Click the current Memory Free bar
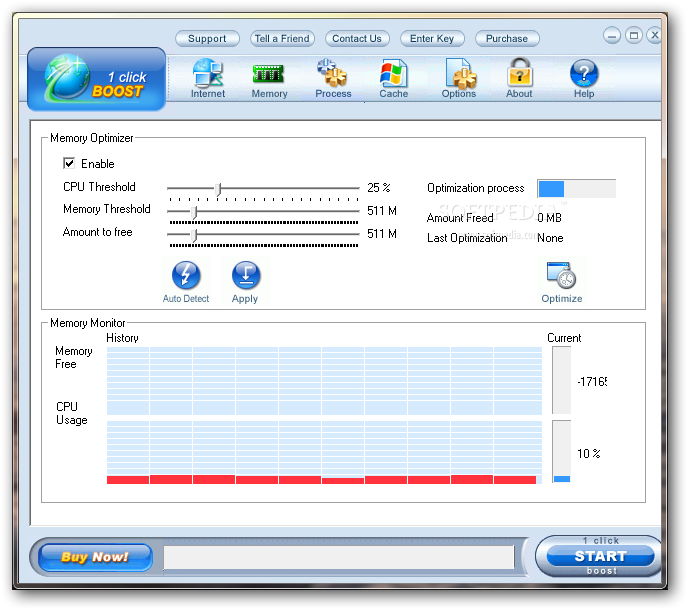 tap(562, 380)
